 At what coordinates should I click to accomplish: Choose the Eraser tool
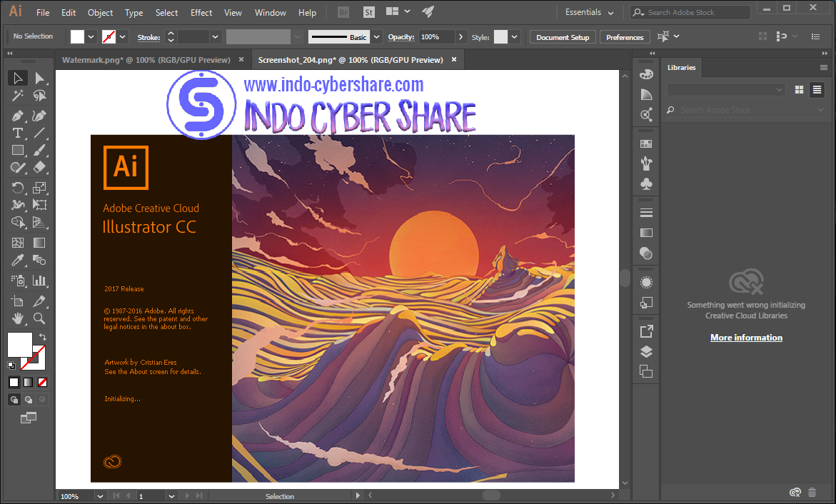(39, 168)
